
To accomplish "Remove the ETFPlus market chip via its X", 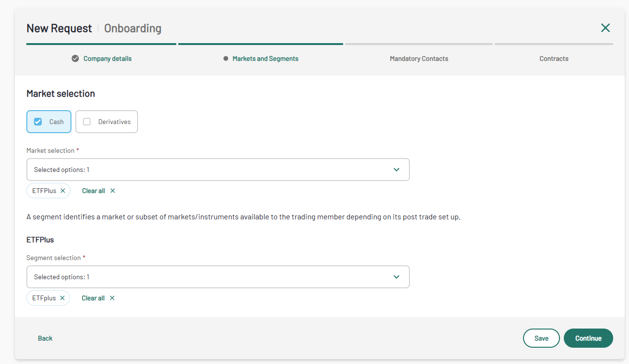I will click(63, 191).
